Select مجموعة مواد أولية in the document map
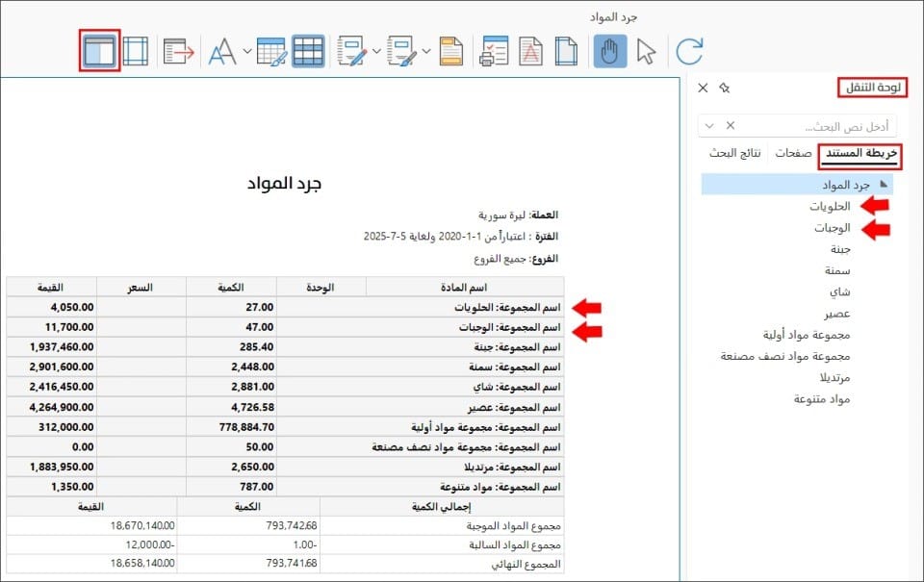924x582 pixels. (807, 335)
